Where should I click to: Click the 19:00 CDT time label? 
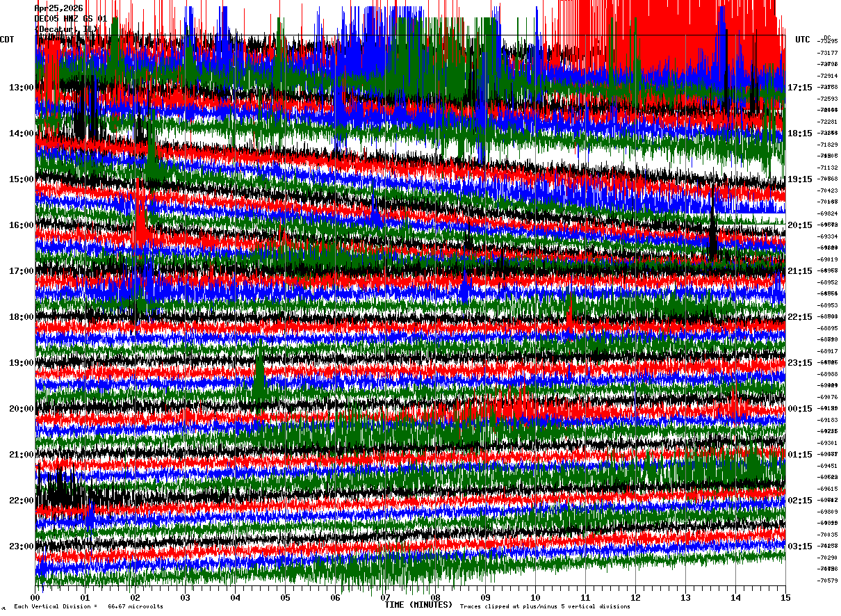(21, 363)
